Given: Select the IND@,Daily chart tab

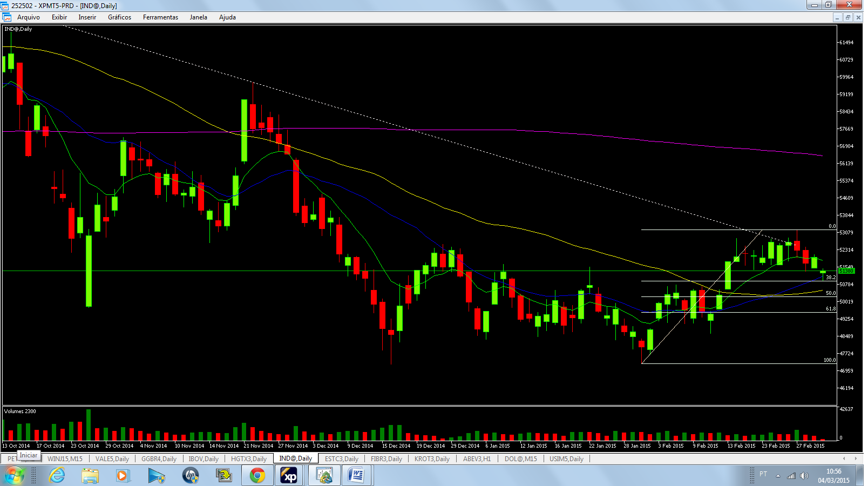Looking at the screenshot, I should (295, 458).
